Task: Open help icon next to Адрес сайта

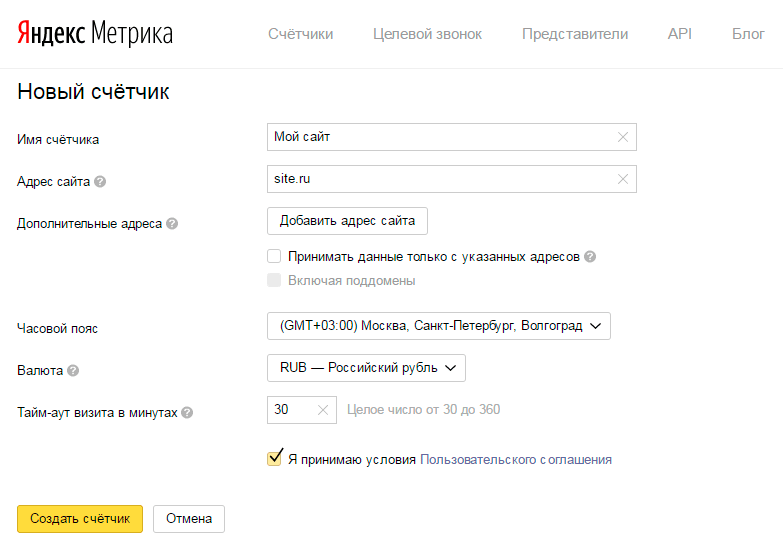Action: click(x=100, y=181)
